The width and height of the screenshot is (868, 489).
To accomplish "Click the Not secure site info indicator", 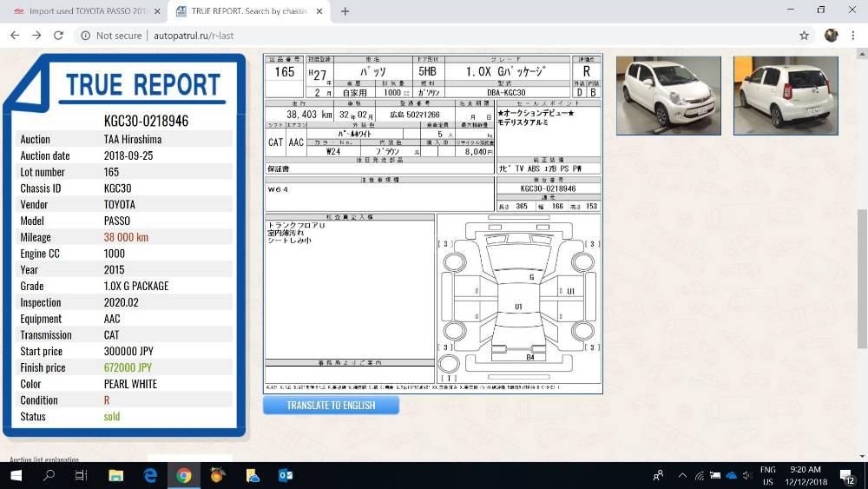I will (110, 36).
